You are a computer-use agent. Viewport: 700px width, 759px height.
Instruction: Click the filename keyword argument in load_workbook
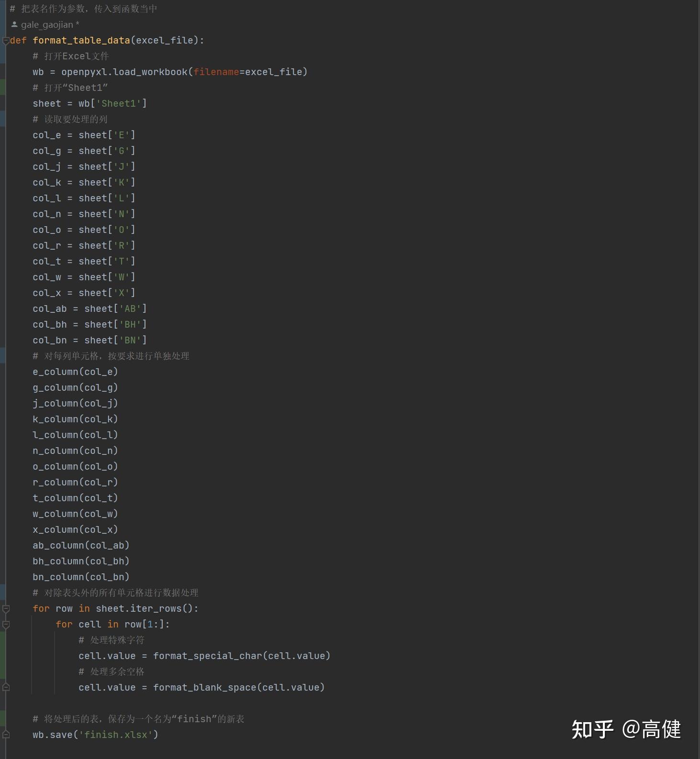(x=216, y=72)
